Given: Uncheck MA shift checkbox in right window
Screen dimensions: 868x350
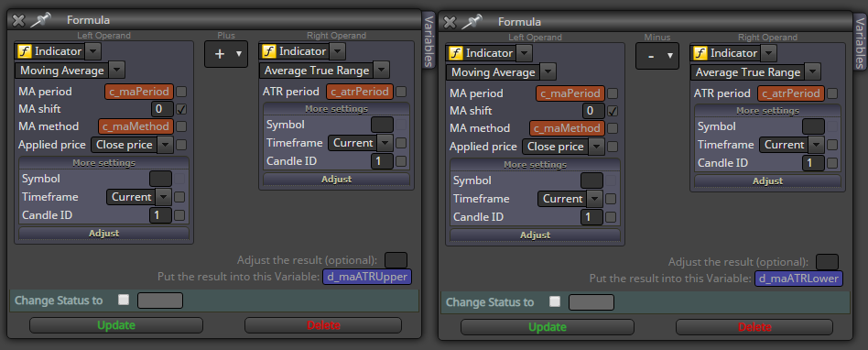Looking at the screenshot, I should tap(613, 110).
